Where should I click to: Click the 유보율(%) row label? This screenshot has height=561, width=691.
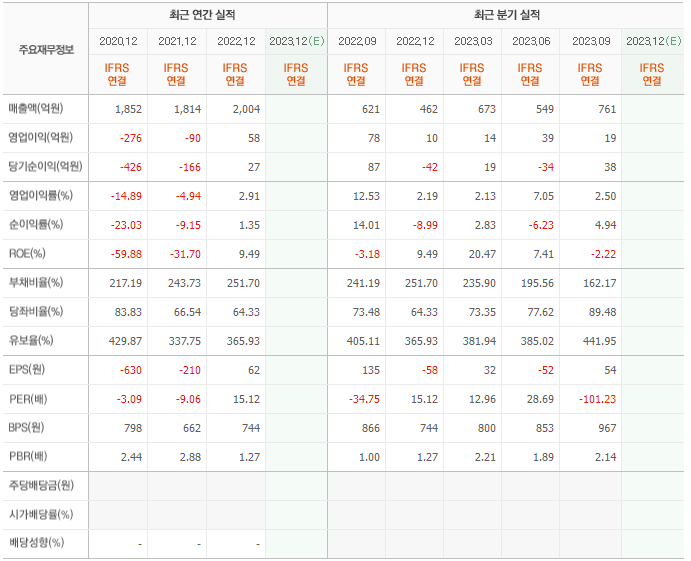click(31, 340)
